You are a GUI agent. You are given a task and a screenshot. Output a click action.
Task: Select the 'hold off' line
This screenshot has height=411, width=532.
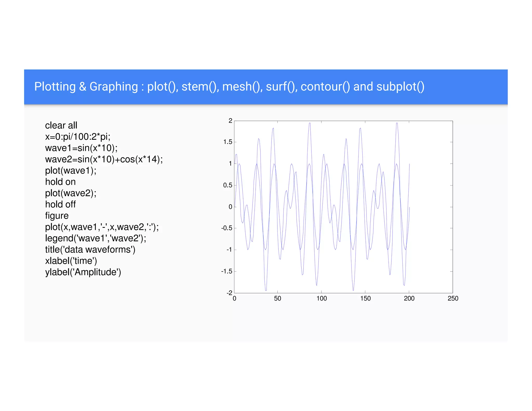(60, 204)
